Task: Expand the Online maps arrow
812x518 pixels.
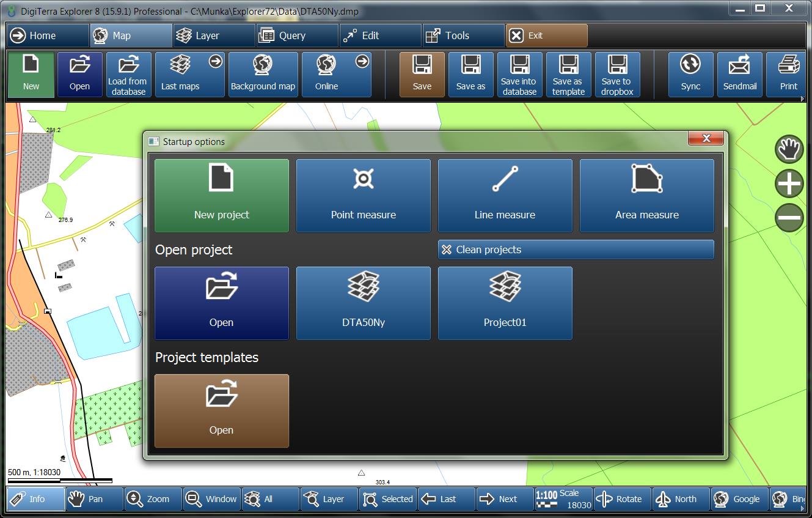Action: pyautogui.click(x=362, y=61)
